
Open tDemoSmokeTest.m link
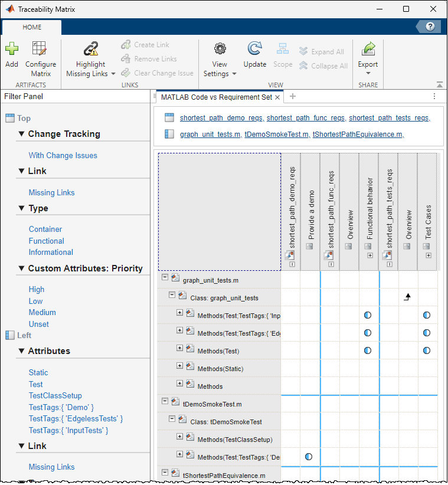tap(277, 135)
